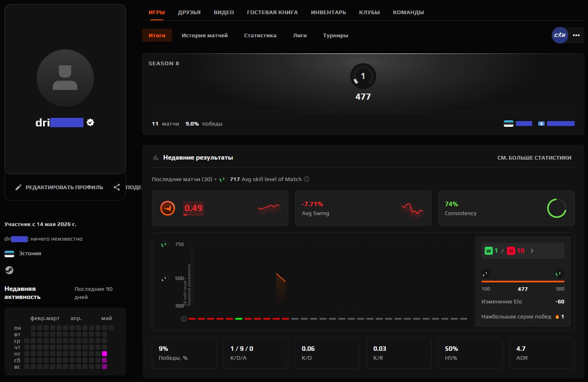Open the ИНВЕНТАРЬ tab
Image resolution: width=588 pixels, height=382 pixels.
(328, 12)
